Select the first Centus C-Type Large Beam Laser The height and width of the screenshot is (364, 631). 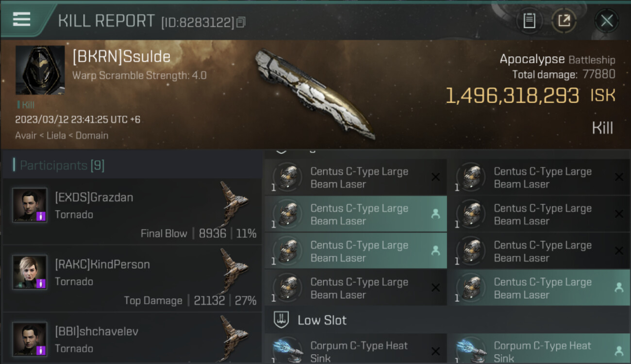pos(355,178)
